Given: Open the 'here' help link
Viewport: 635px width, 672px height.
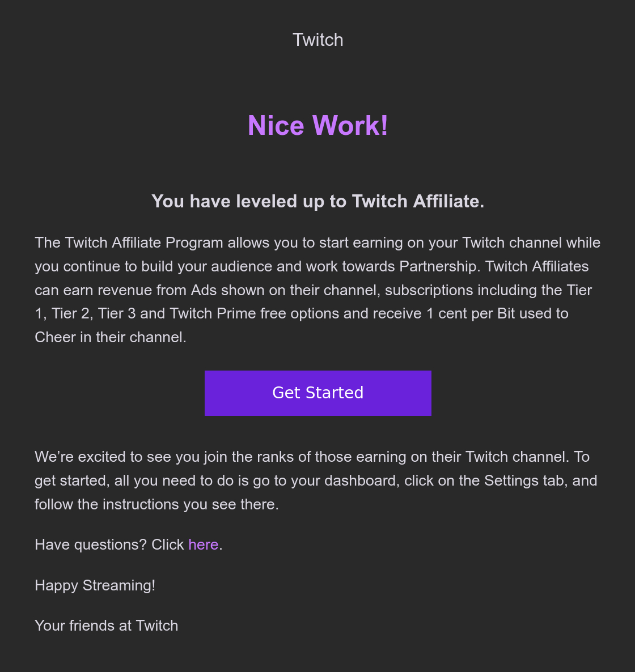Looking at the screenshot, I should [203, 545].
